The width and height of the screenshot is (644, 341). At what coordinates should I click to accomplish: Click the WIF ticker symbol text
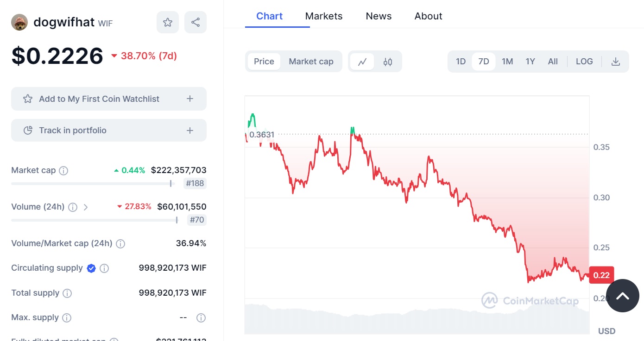click(x=105, y=23)
